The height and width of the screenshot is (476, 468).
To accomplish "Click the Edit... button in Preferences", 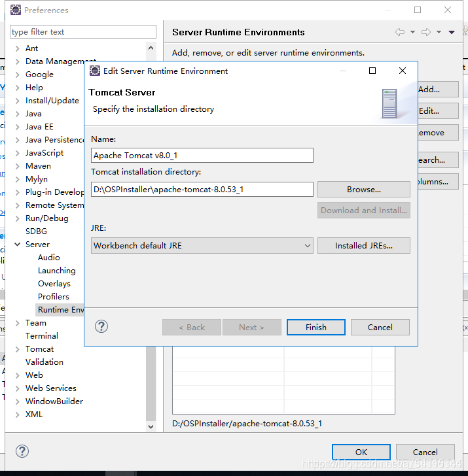I will (x=438, y=110).
